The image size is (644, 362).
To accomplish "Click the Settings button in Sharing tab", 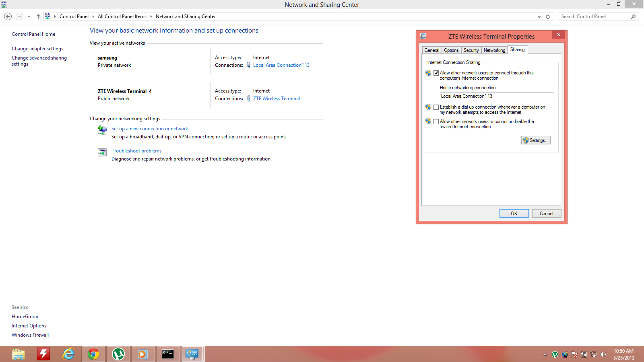I will [536, 140].
